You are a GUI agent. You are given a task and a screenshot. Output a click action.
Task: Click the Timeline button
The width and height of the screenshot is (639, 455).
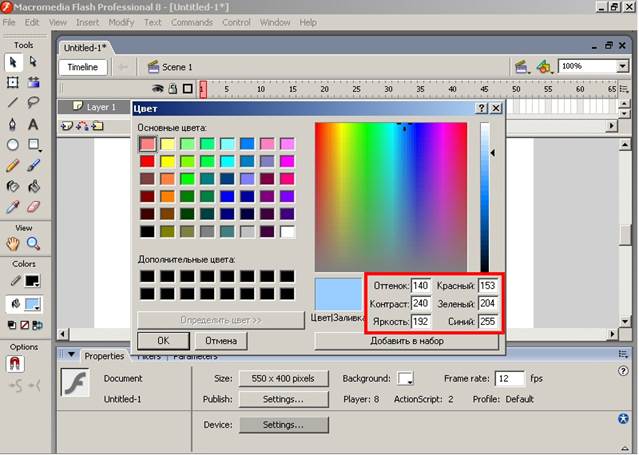tap(83, 67)
